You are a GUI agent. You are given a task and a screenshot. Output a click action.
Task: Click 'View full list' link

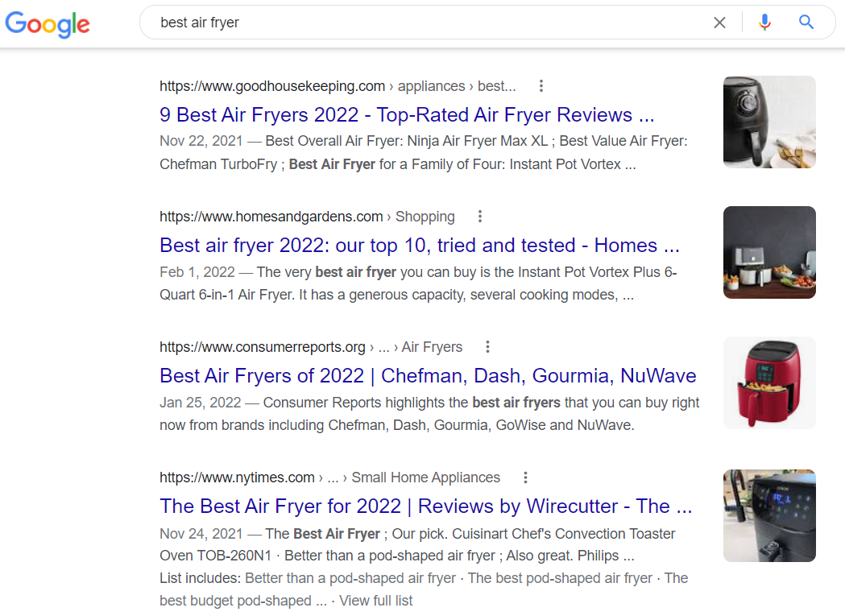tap(375, 601)
